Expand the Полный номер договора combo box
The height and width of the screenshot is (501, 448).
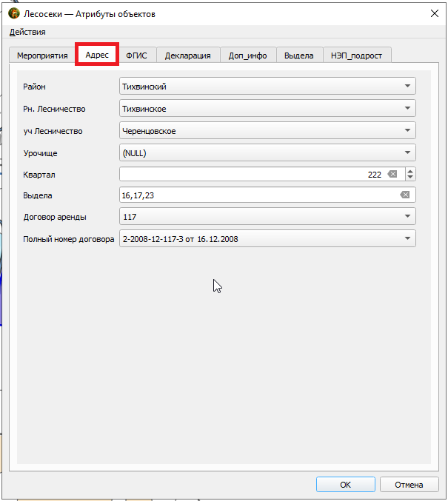pyautogui.click(x=267, y=238)
